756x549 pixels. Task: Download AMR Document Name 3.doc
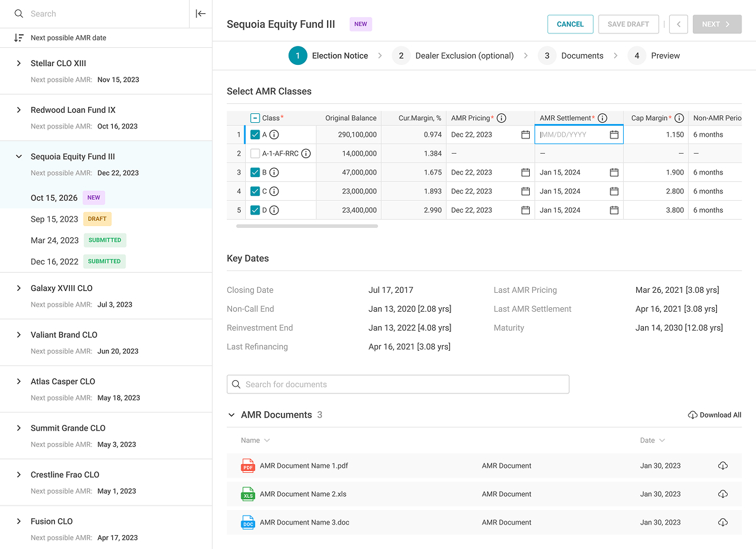click(723, 523)
